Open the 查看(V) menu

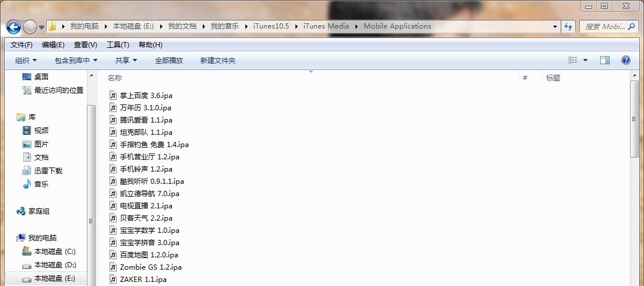click(86, 44)
